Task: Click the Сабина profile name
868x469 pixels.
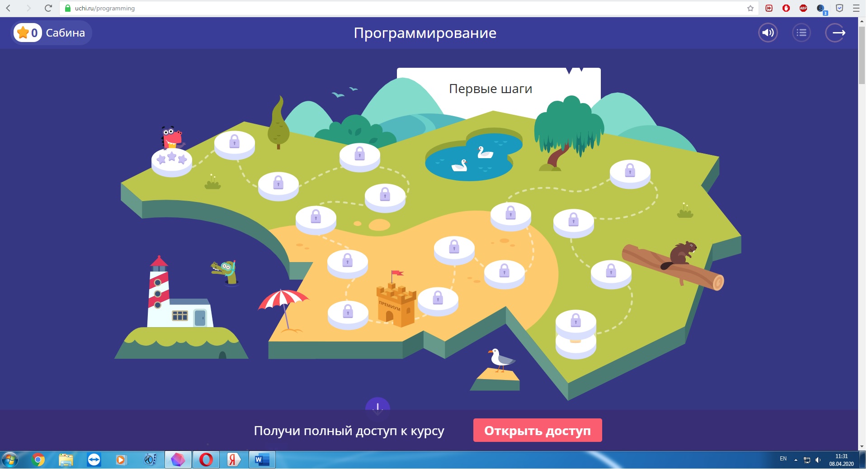Action: (66, 33)
